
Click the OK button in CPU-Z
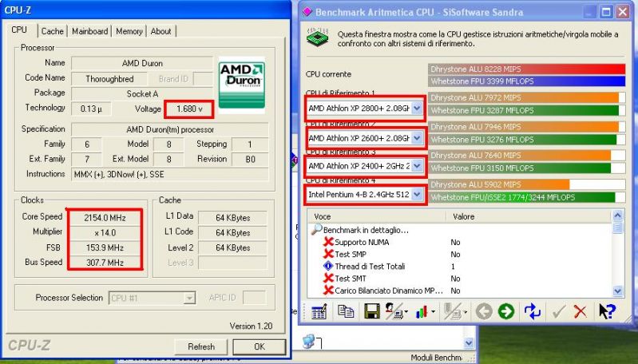point(260,347)
